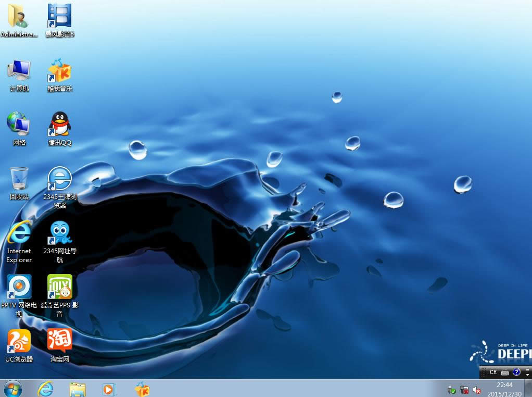Click the language bar help button

click(516, 373)
